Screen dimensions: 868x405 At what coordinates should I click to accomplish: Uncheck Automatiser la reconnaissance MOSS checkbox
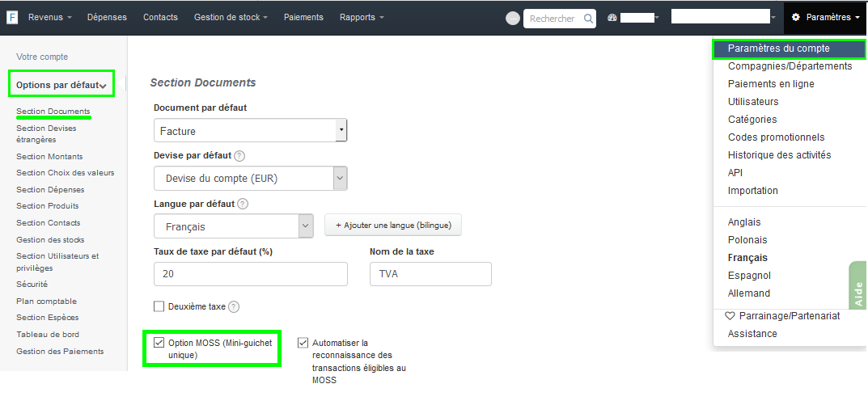[x=303, y=343]
